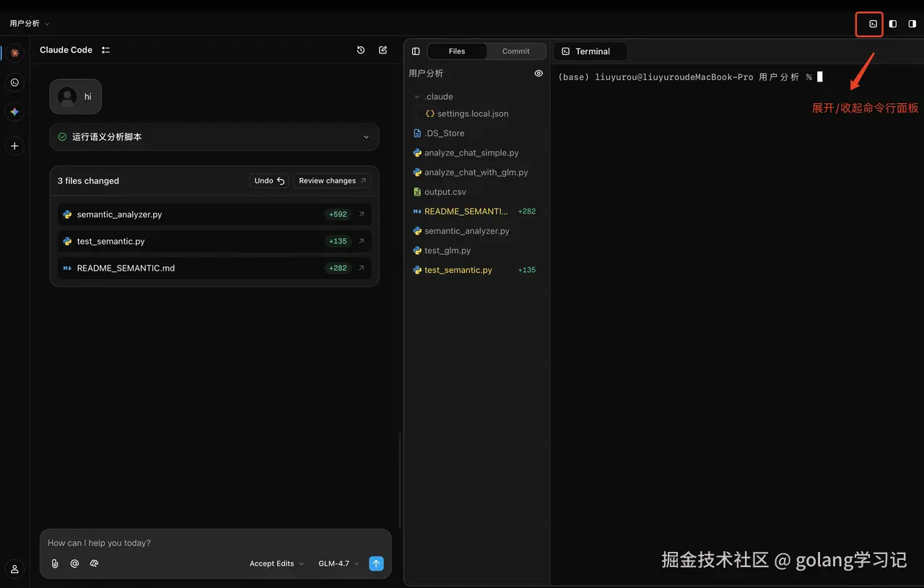The width and height of the screenshot is (924, 588).
Task: Open the 用户分析 project dropdown
Action: point(30,24)
